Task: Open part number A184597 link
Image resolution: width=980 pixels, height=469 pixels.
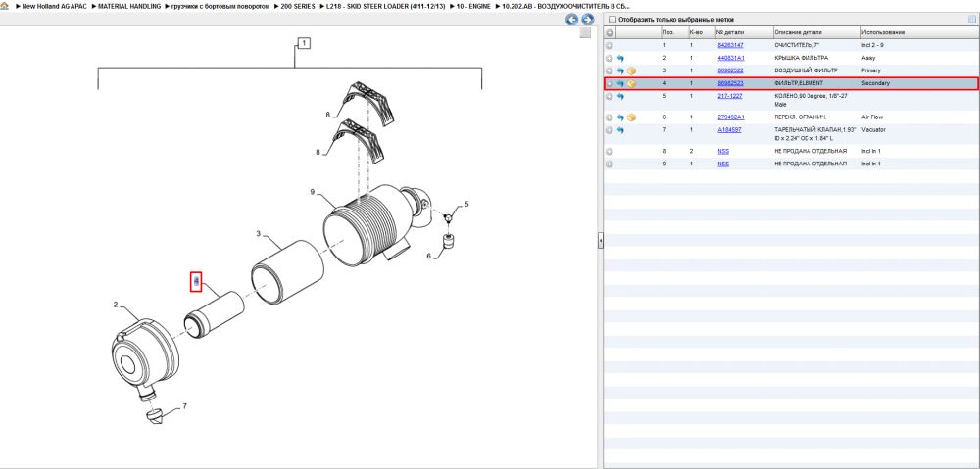Action: click(x=729, y=130)
